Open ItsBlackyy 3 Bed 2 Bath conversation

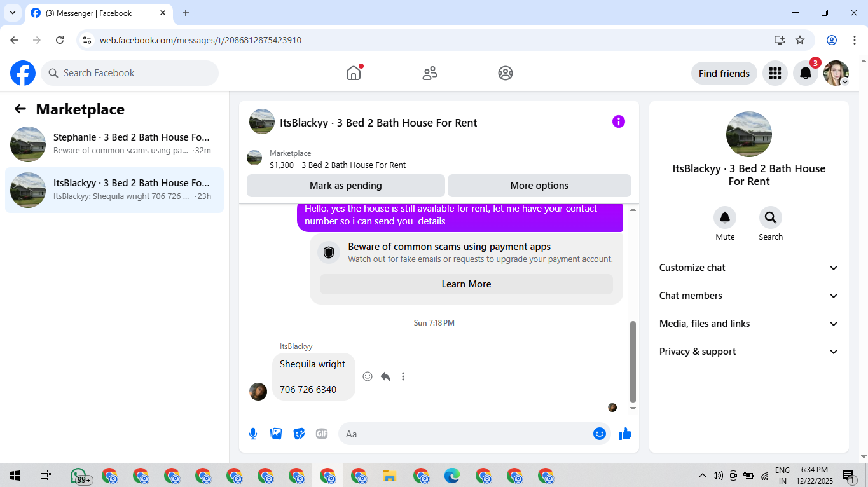pos(114,190)
